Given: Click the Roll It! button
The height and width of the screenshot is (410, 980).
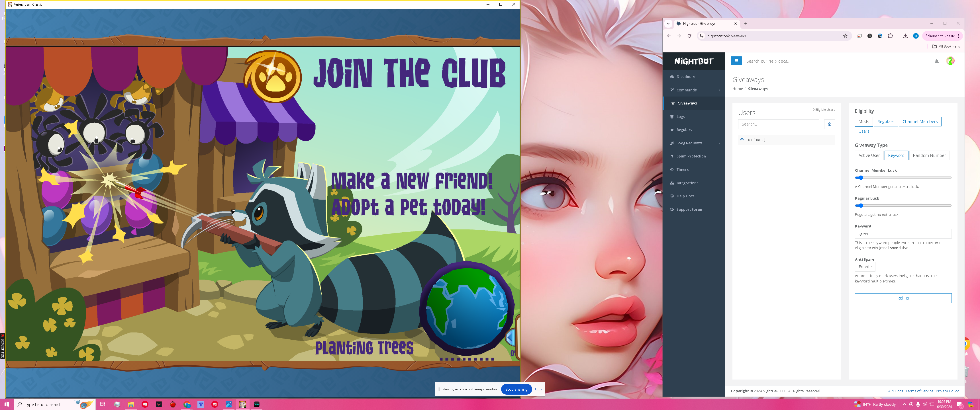Looking at the screenshot, I should point(903,298).
